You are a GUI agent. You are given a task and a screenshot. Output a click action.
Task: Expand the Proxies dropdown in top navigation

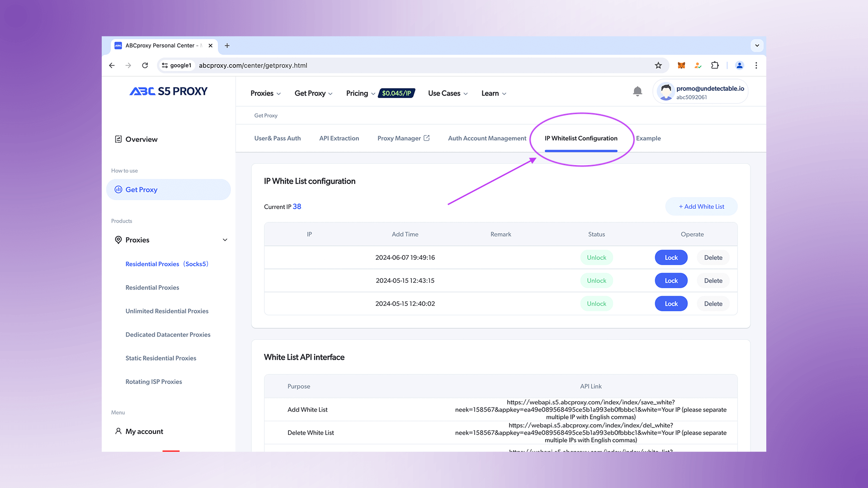(x=265, y=94)
